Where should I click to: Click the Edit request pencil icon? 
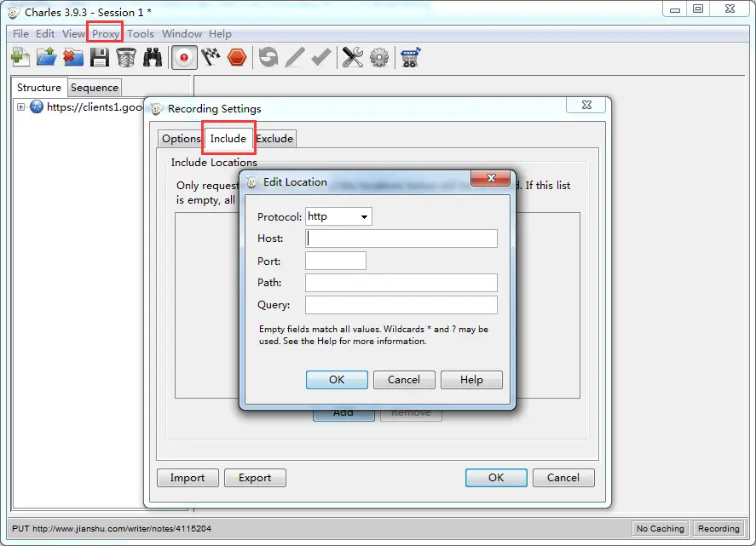click(x=295, y=58)
